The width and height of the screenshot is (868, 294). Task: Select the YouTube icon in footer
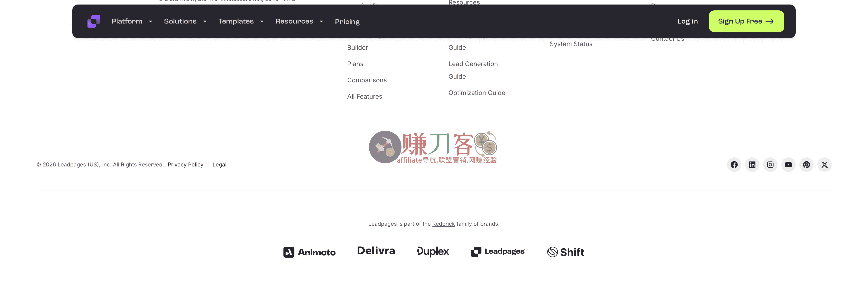tap(788, 165)
